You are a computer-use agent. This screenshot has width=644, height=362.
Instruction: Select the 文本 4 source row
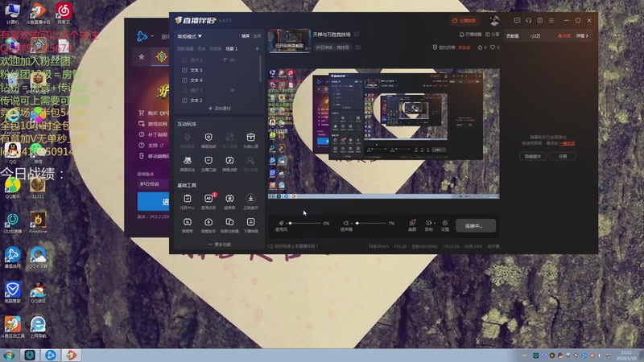219,80
